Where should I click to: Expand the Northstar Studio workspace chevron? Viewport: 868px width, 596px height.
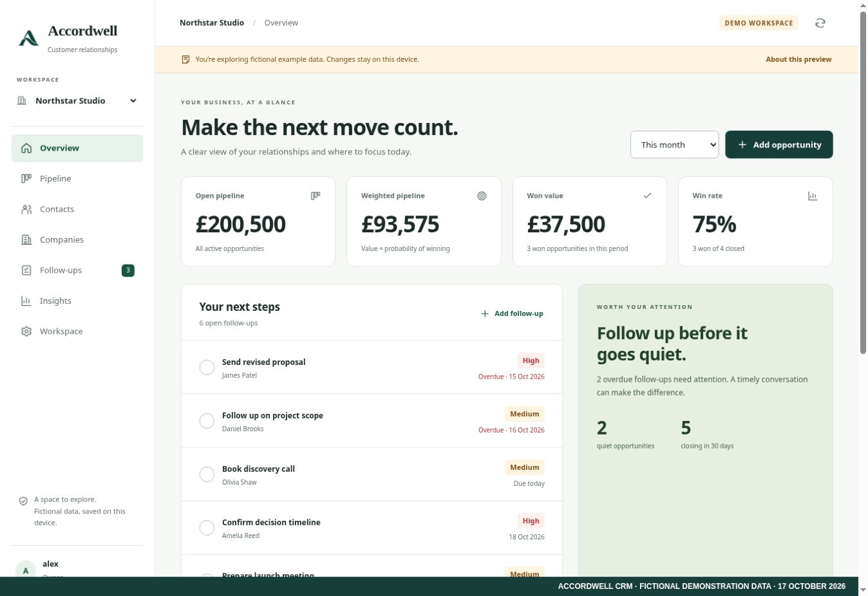point(133,100)
